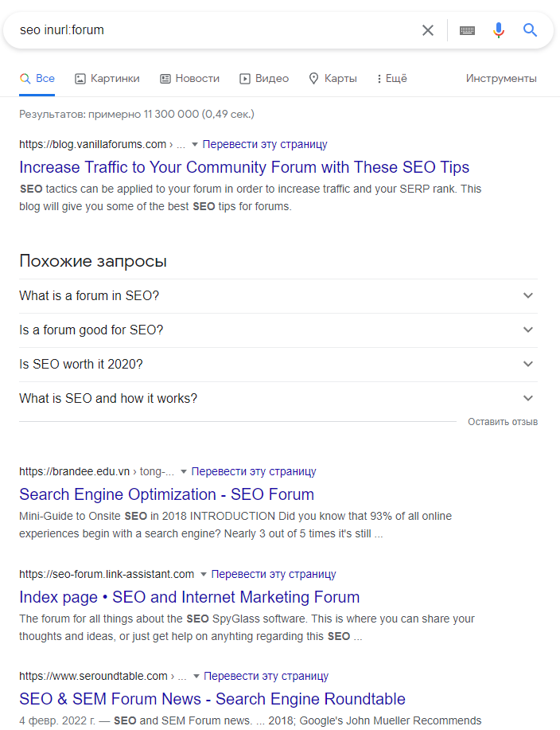560x730 pixels.
Task: Start voice search with microphone icon
Action: pos(499,30)
